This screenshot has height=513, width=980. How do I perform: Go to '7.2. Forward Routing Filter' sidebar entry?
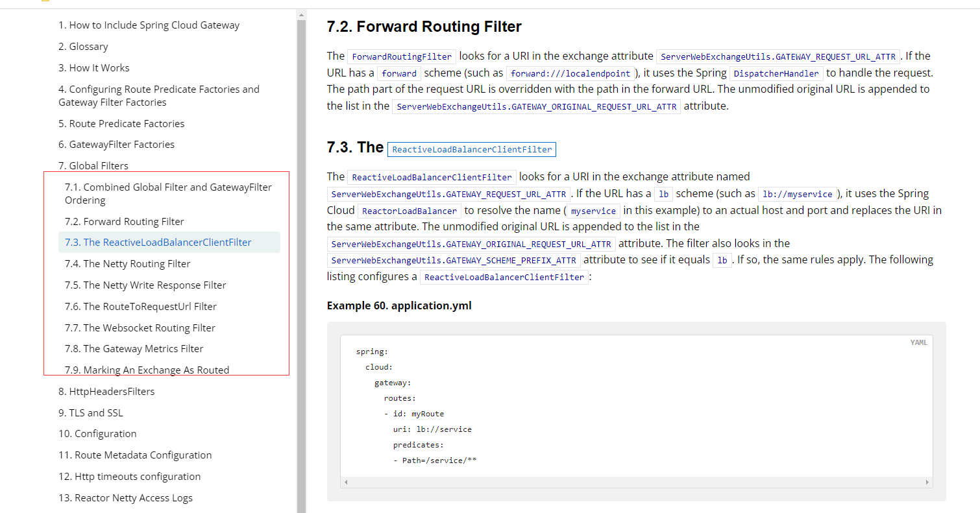[125, 222]
